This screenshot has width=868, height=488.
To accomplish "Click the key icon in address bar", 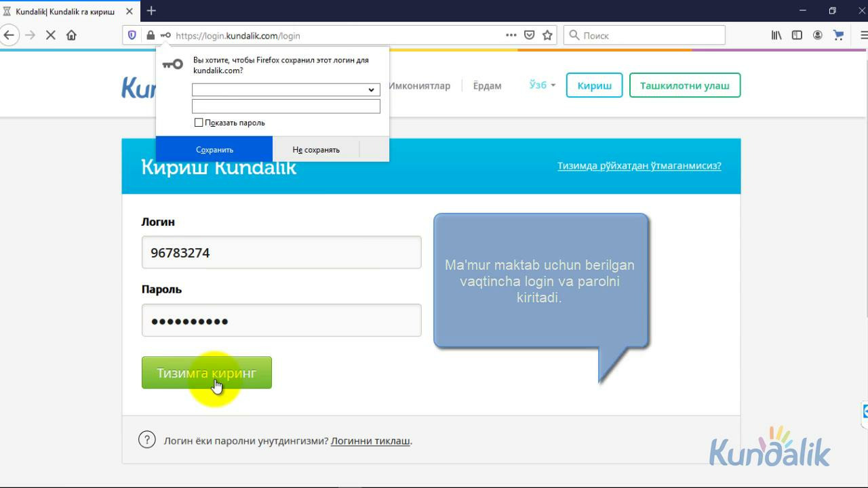I will [x=165, y=35].
